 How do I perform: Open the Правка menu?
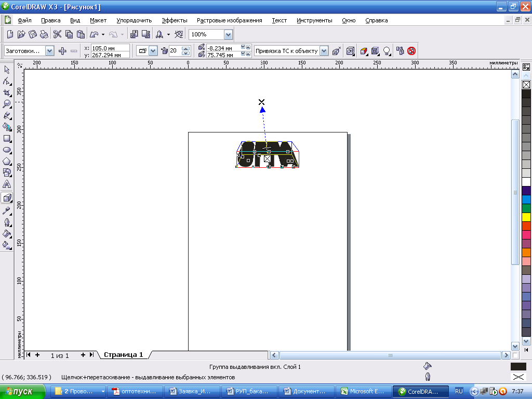click(50, 20)
